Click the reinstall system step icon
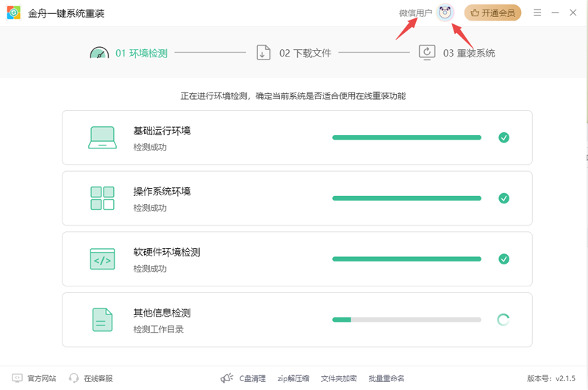 click(427, 52)
